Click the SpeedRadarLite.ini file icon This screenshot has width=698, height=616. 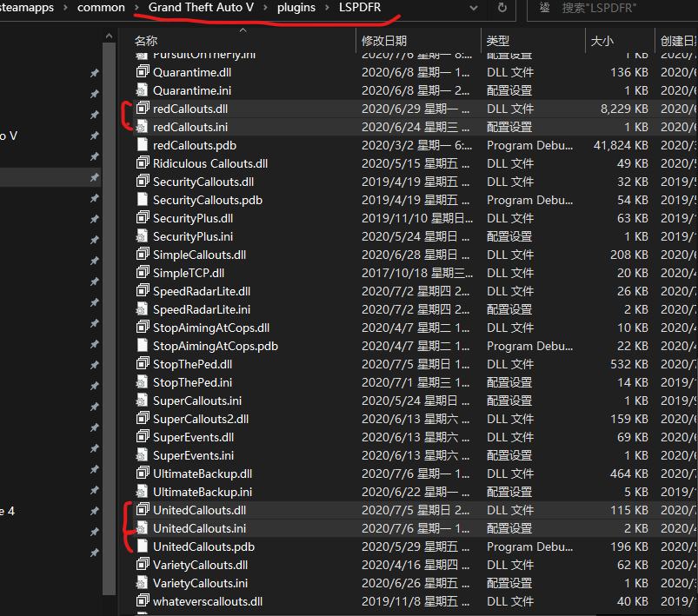tap(143, 308)
